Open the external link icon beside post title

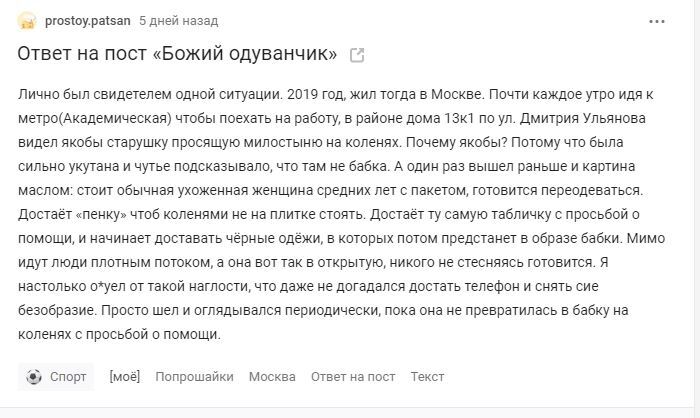click(357, 55)
